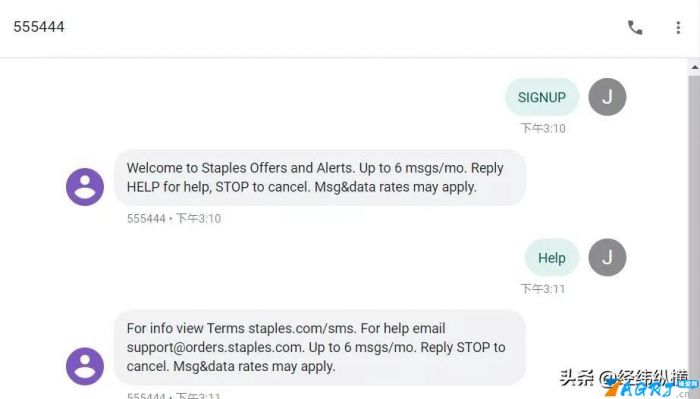The image size is (700, 399).
Task: Click the 下午3:11 timestamp under Help
Action: tap(543, 289)
